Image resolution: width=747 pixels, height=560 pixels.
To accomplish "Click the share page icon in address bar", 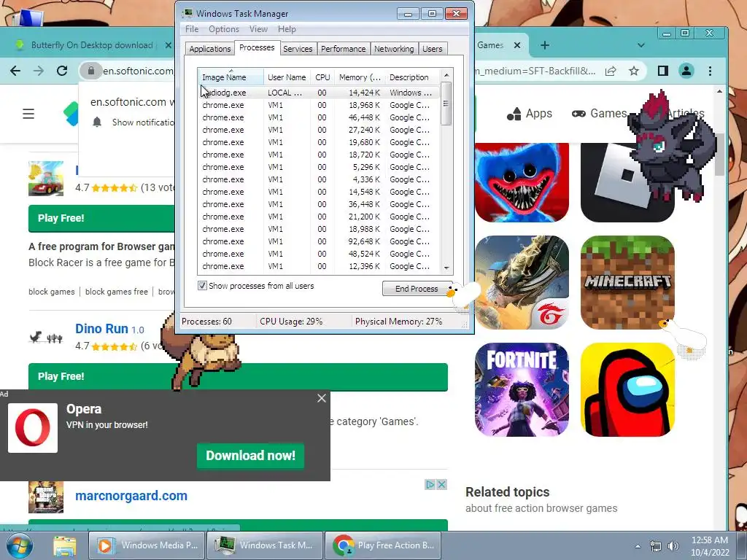I will coord(611,71).
